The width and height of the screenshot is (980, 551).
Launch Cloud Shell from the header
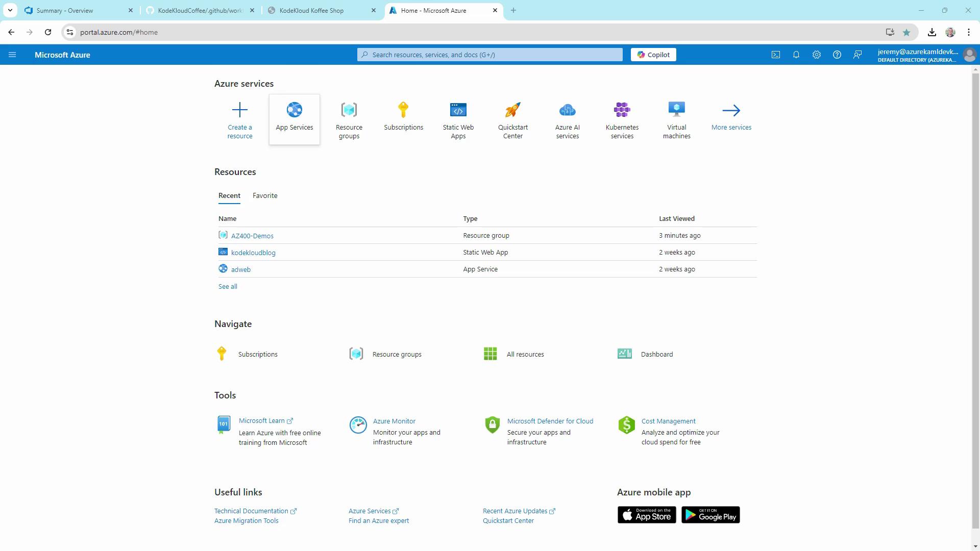pos(776,55)
